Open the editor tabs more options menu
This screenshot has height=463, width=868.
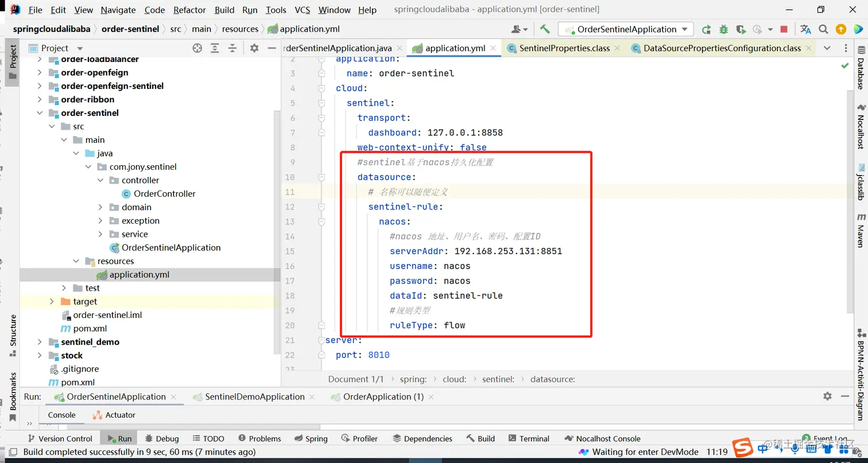pyautogui.click(x=846, y=48)
